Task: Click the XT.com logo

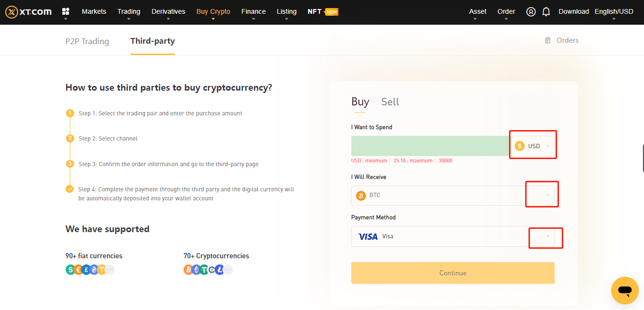Action: [x=28, y=12]
